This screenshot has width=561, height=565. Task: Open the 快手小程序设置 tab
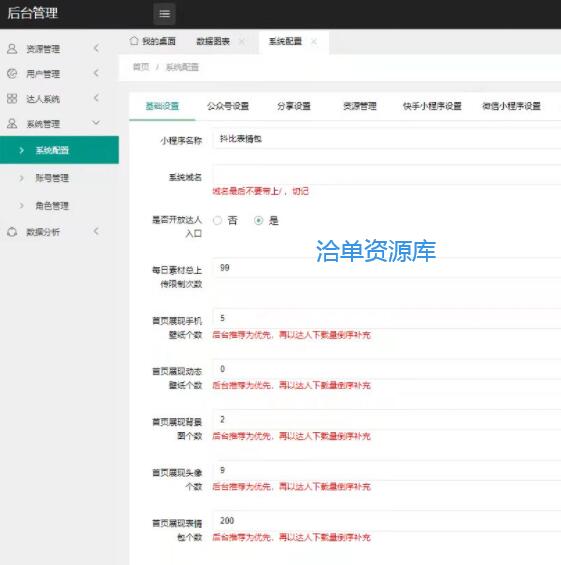tap(432, 106)
